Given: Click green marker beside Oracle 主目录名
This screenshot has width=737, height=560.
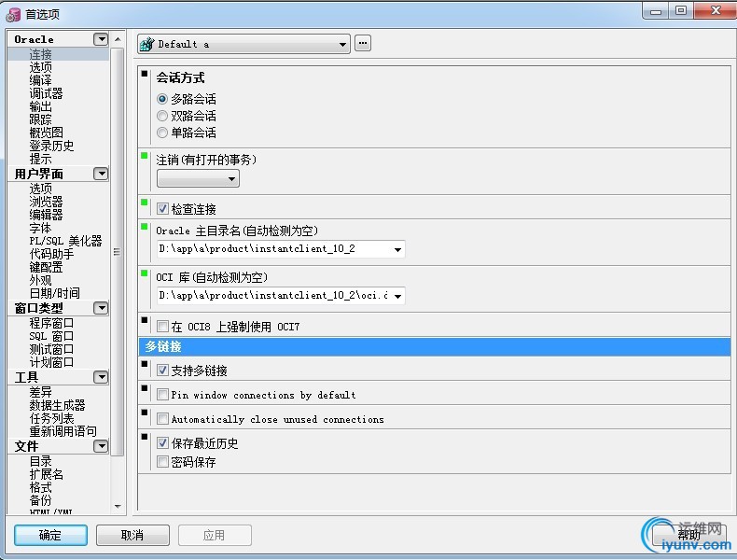Looking at the screenshot, I should (x=145, y=227).
